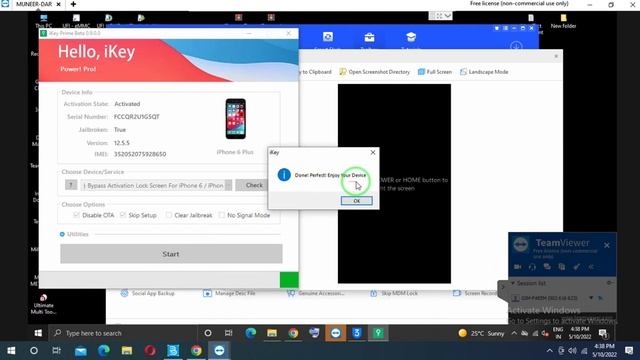
Task: Click the file transfer icon in TeamViewer panel
Action: (x=562, y=267)
